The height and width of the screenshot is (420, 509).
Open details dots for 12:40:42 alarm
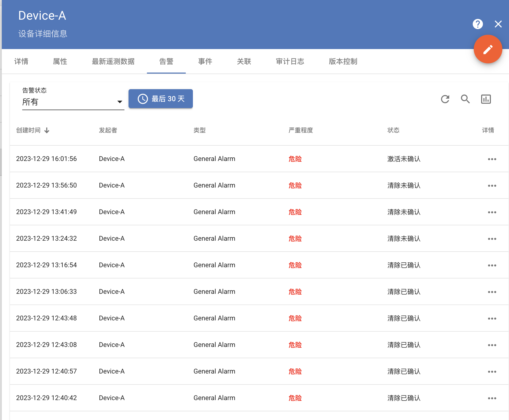(x=492, y=398)
